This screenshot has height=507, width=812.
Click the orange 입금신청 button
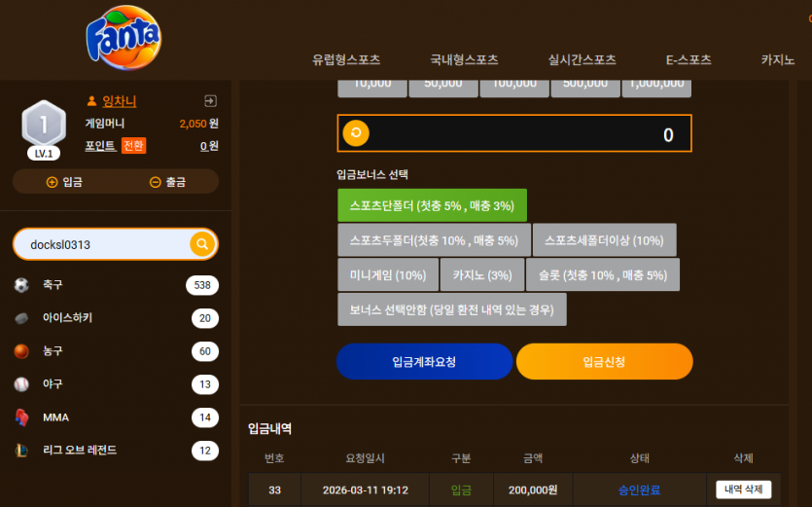(x=604, y=361)
